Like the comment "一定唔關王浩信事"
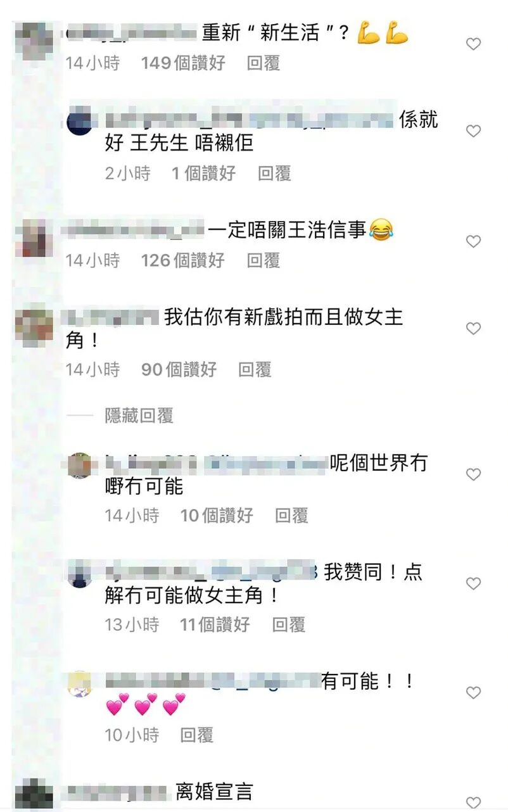 [x=473, y=241]
